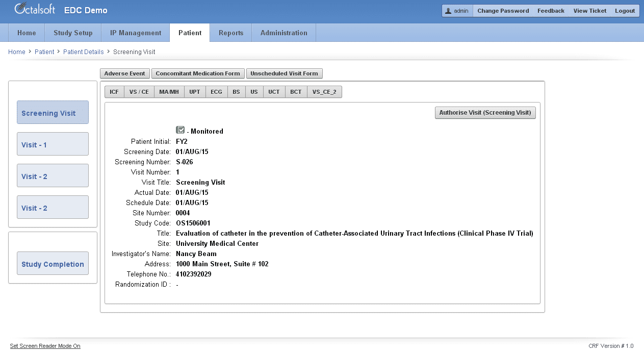Click the admin user icon
The height and width of the screenshot is (354, 644).
point(448,11)
